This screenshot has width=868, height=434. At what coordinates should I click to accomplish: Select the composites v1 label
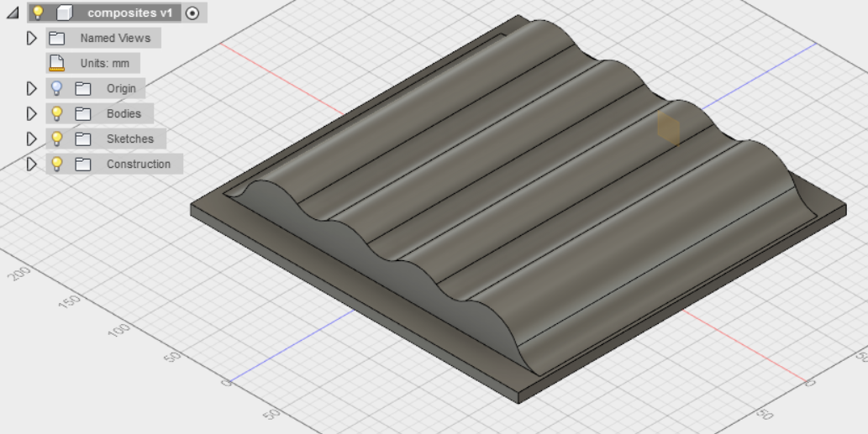[130, 13]
